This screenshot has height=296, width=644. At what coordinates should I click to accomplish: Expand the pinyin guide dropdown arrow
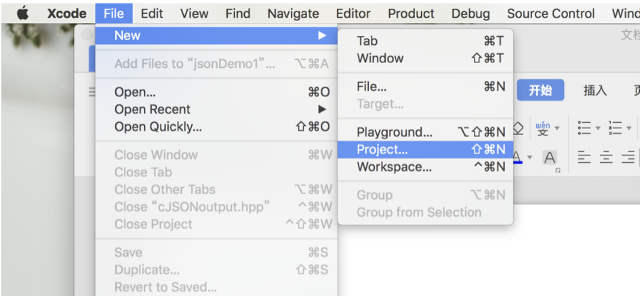(x=557, y=128)
